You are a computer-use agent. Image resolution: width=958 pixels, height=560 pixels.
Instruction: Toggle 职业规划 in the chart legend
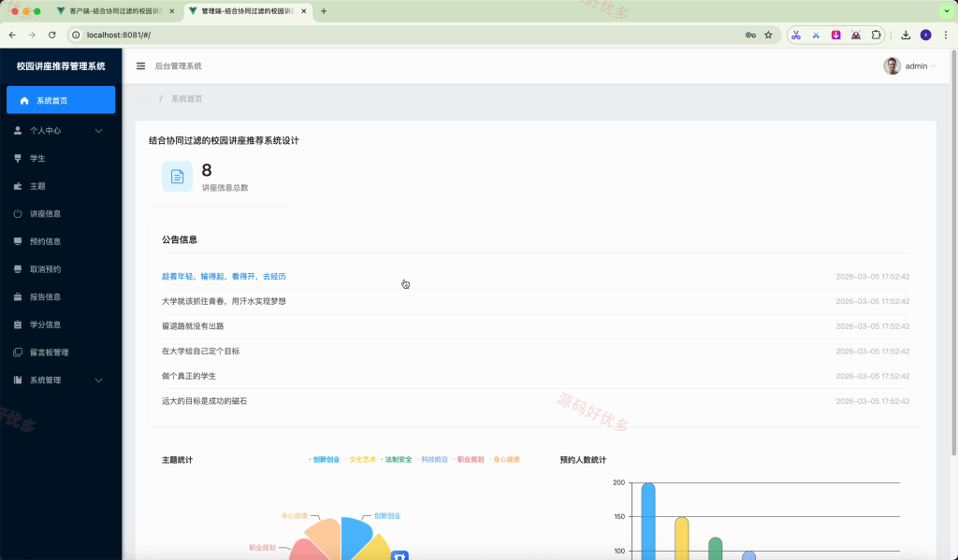tap(469, 460)
